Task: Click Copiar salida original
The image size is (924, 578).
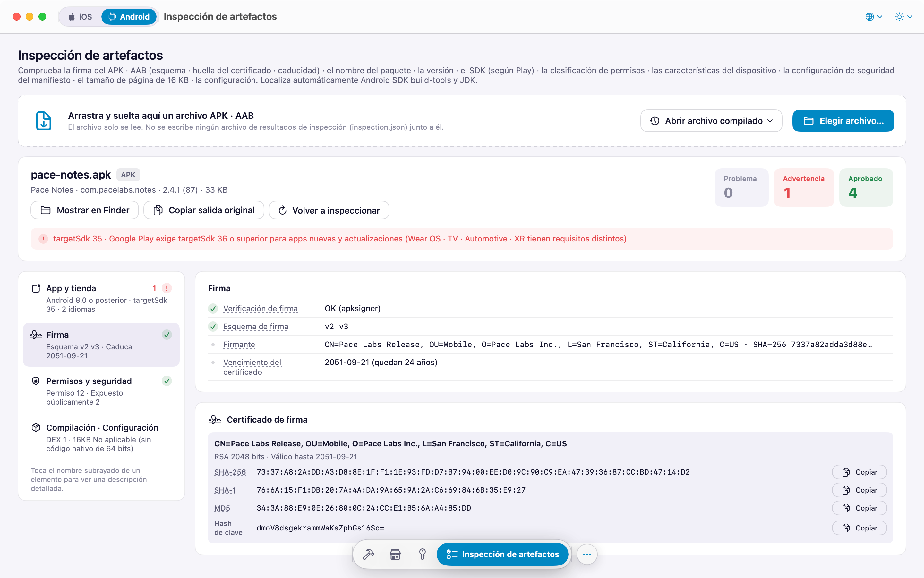Action: coord(204,210)
